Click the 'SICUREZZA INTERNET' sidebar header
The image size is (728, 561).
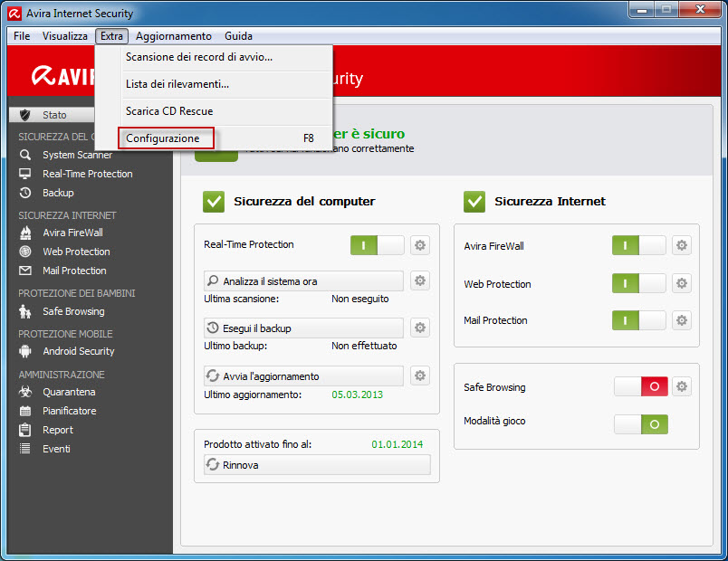pos(67,215)
